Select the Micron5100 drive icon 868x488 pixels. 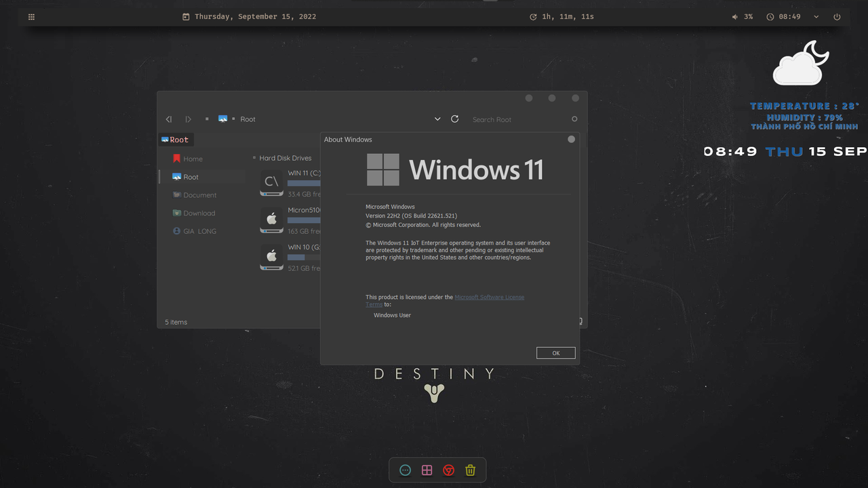tap(271, 220)
